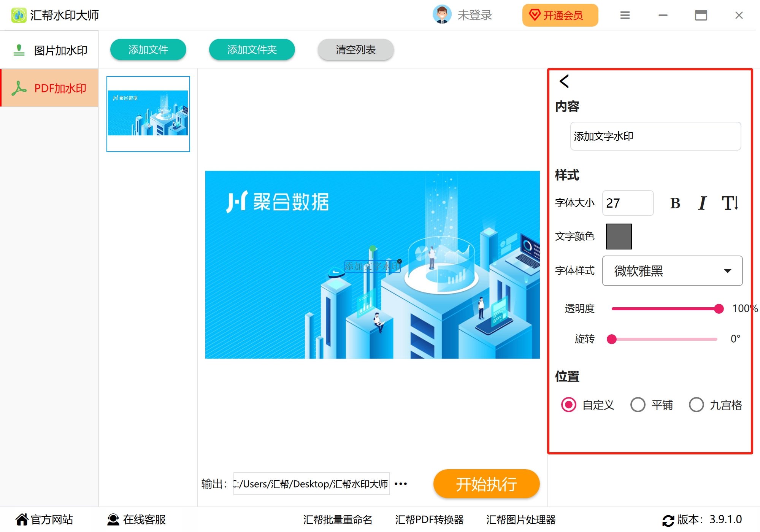Open 汇帮PDF转换器 link

pyautogui.click(x=429, y=519)
